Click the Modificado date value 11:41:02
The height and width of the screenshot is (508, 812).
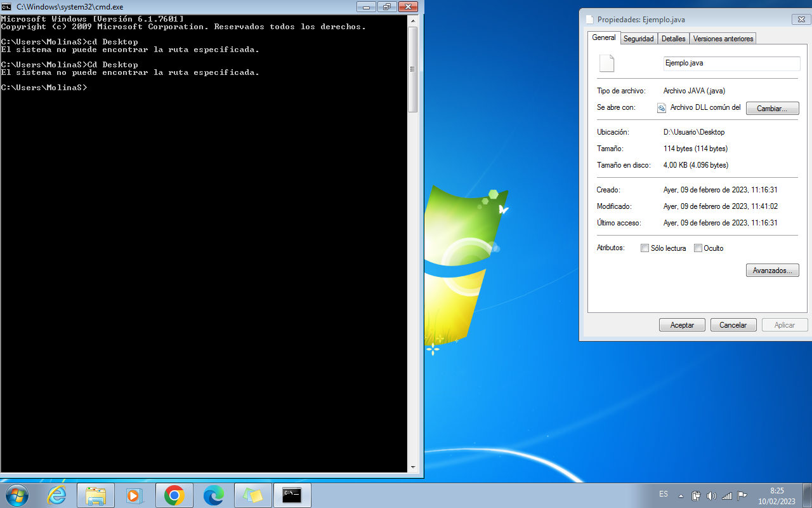(x=721, y=206)
